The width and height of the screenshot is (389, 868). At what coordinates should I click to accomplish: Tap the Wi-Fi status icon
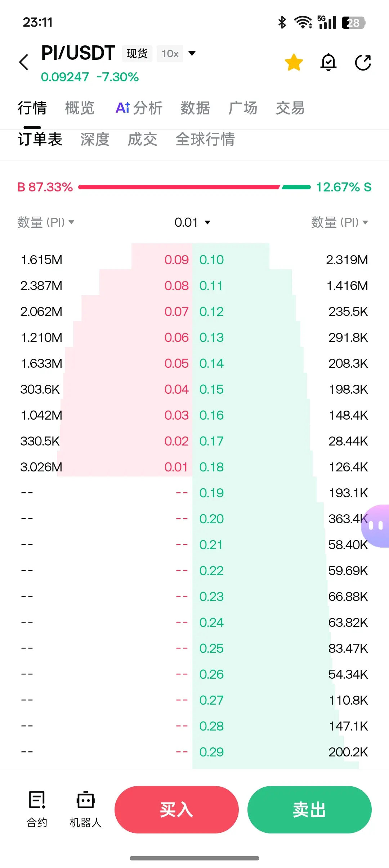pyautogui.click(x=303, y=22)
